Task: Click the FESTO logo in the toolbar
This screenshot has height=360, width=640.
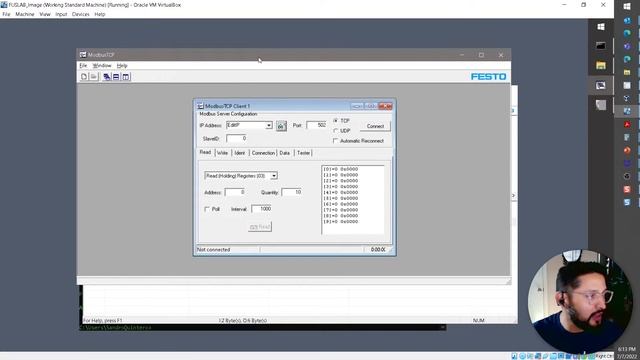Action: pyautogui.click(x=488, y=77)
